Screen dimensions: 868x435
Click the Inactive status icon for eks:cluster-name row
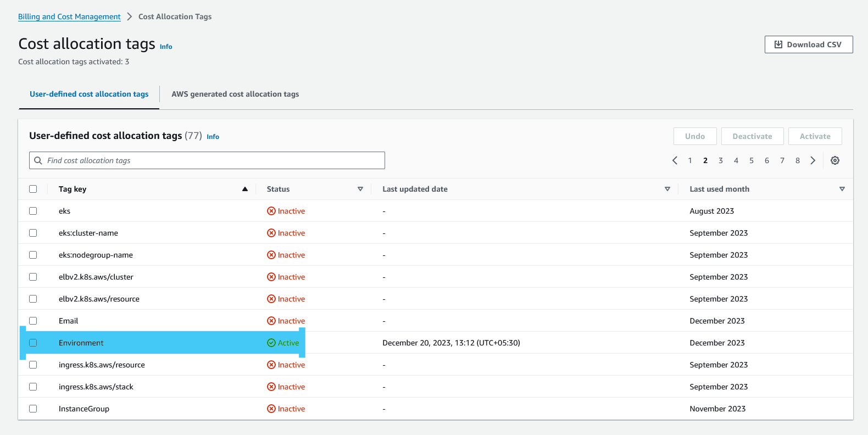271,233
